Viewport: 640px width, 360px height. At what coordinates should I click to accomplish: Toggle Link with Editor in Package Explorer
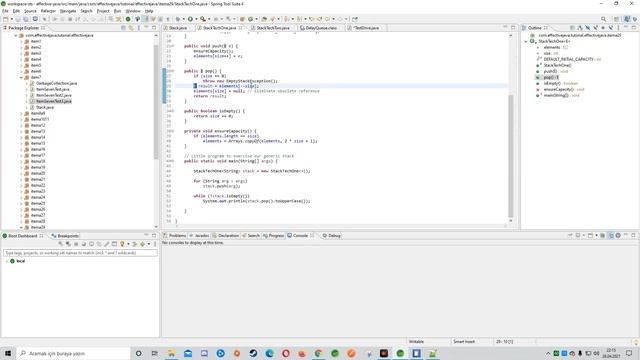[x=131, y=28]
